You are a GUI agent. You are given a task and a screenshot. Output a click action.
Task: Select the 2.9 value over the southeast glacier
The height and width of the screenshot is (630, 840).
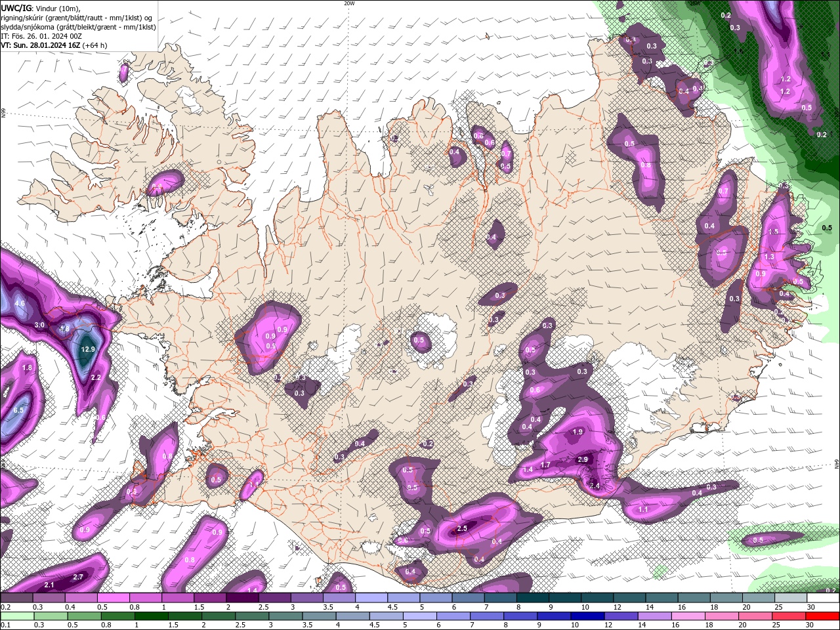tap(583, 460)
